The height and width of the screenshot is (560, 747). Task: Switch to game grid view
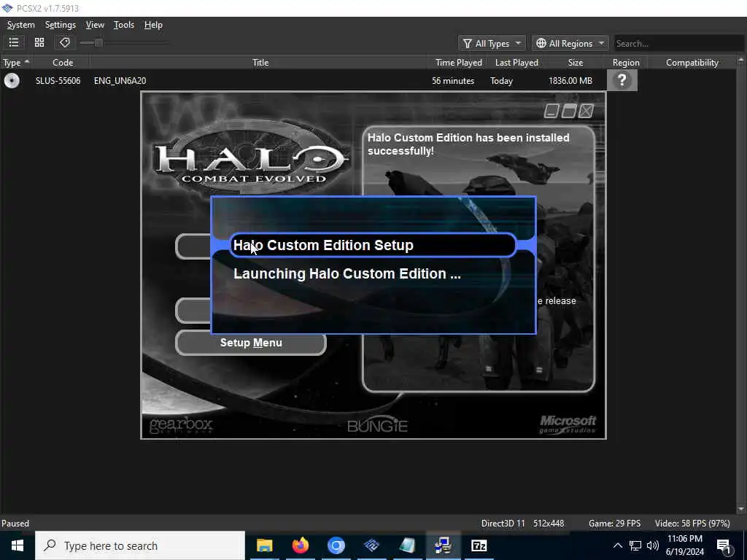pos(39,43)
